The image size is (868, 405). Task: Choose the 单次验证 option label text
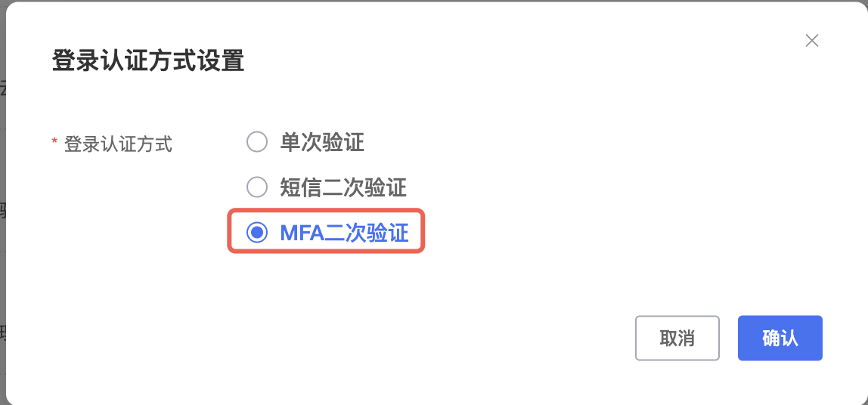[321, 142]
